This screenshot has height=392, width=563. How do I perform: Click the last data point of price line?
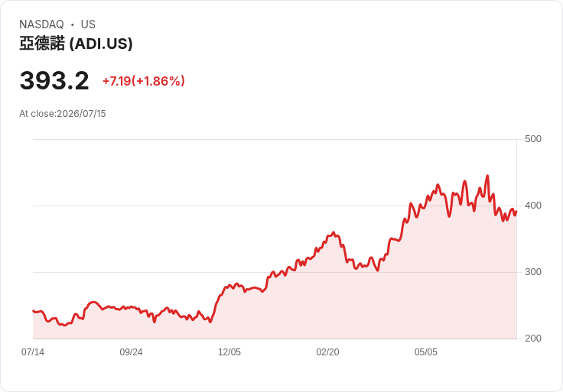point(516,212)
